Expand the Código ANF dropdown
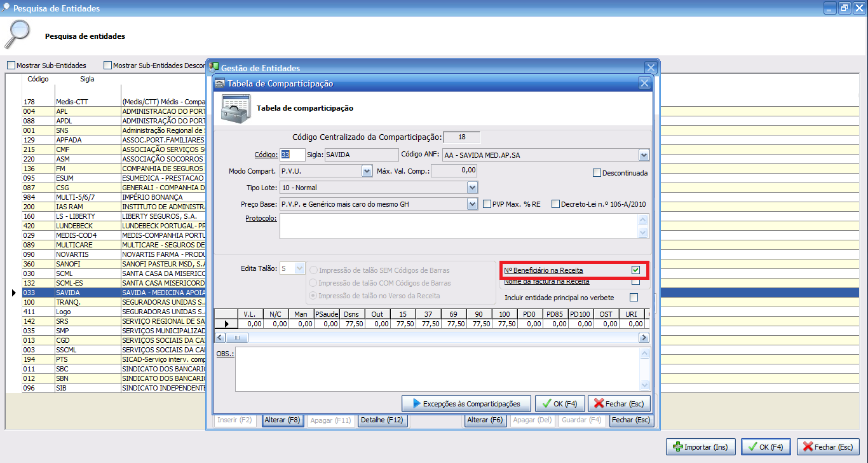This screenshot has width=868, height=463. point(644,155)
